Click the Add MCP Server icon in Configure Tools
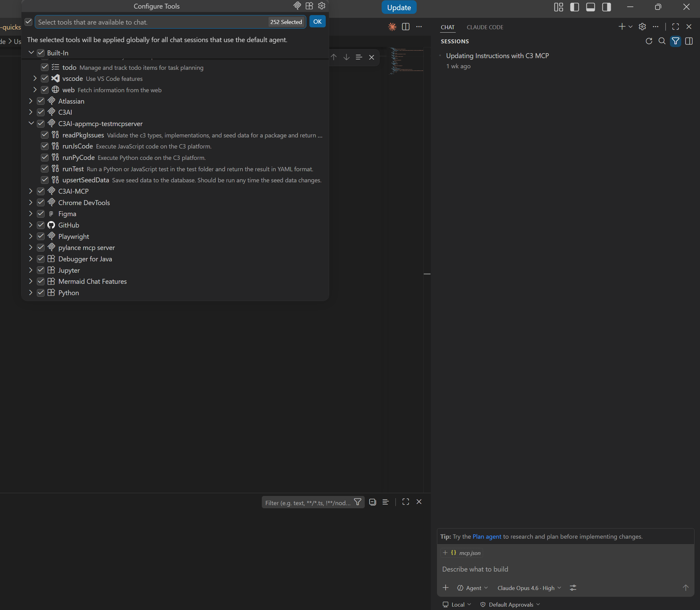700x610 pixels. (297, 6)
